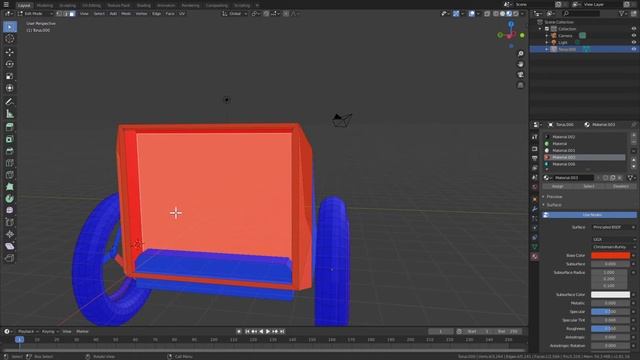Select the Smooth tool
The height and width of the screenshot is (360, 640).
pyautogui.click(x=10, y=210)
